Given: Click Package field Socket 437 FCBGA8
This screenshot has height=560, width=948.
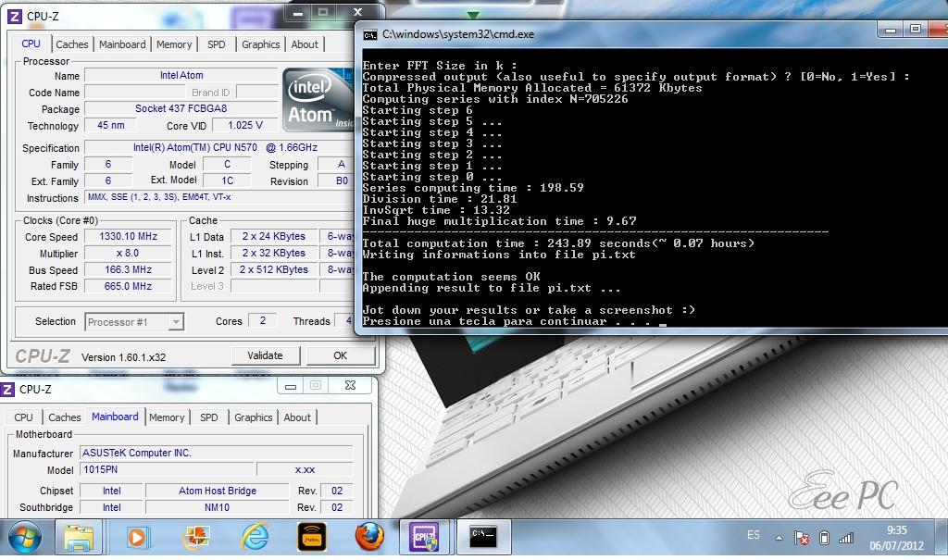Looking at the screenshot, I should [181, 109].
